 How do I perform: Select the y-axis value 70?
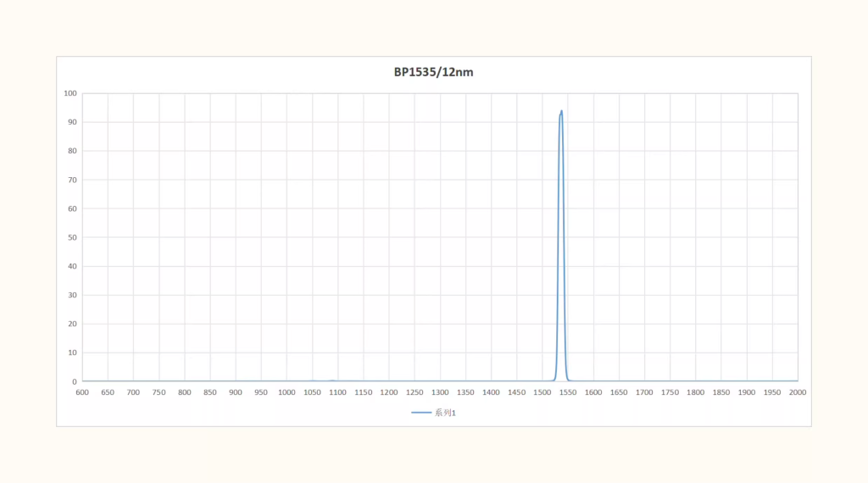(72, 180)
